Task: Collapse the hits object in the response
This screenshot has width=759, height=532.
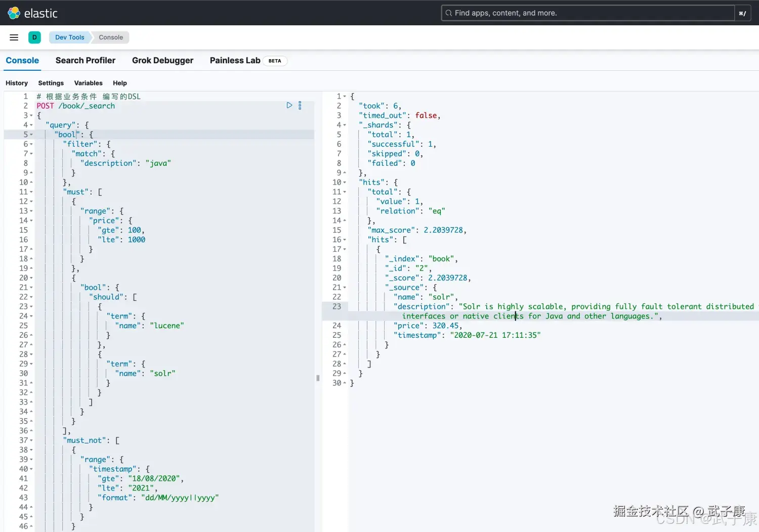Action: [344, 182]
